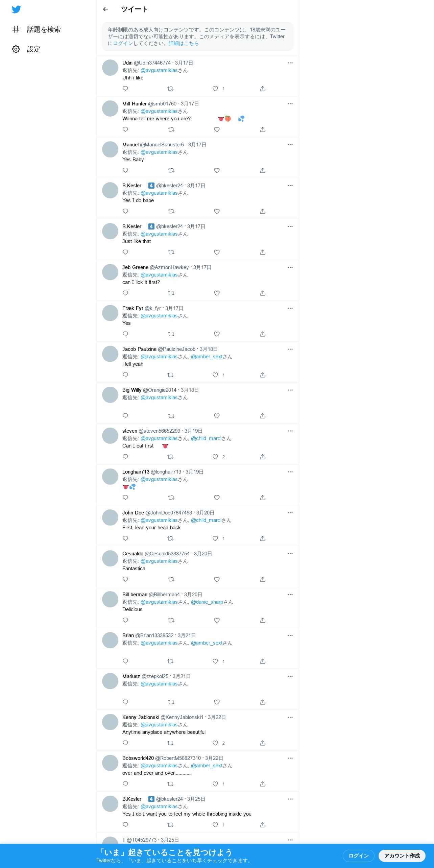434x868 pixels.
Task: Retweet Milf Hunter's reply
Action: 171,129
